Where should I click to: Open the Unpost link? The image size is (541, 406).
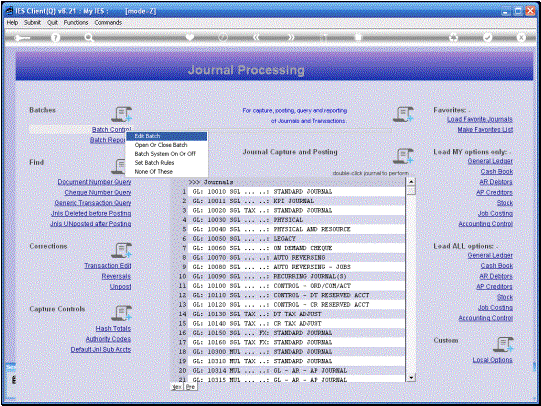(120, 286)
